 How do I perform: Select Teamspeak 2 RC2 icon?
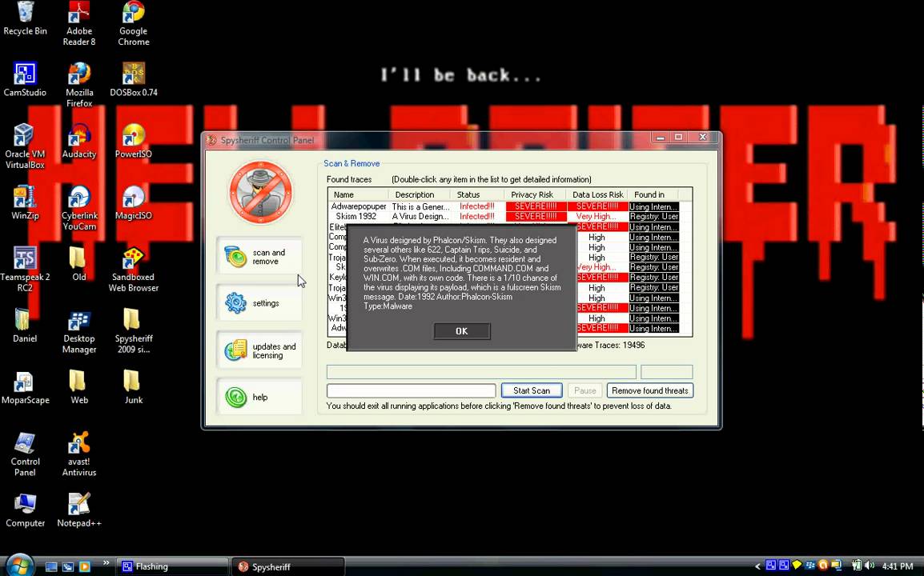pos(25,270)
